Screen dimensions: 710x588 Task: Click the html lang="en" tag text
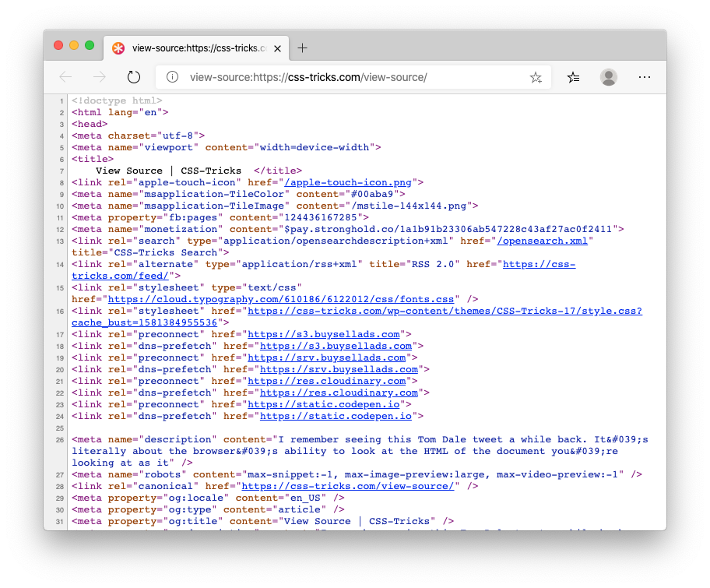[x=120, y=112]
